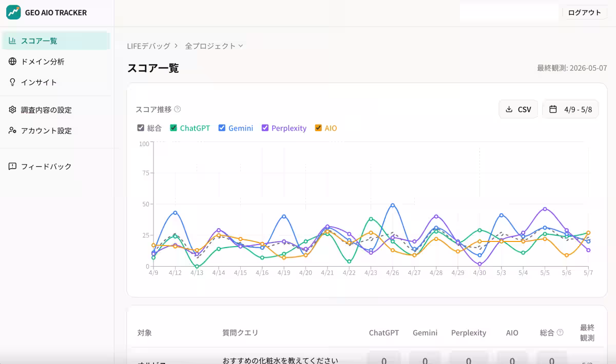Image resolution: width=616 pixels, height=364 pixels.
Task: Toggle the Gemini series checkbox
Action: pyautogui.click(x=222, y=128)
